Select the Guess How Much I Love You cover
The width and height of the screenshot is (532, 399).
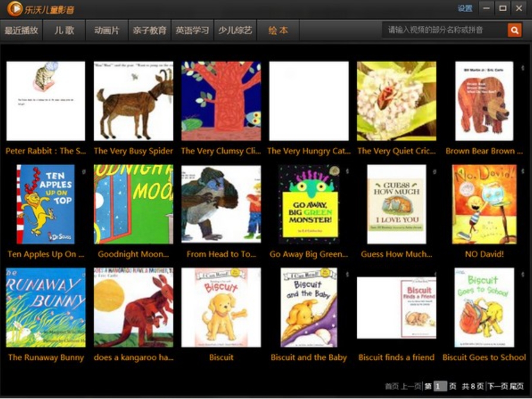pyautogui.click(x=396, y=204)
